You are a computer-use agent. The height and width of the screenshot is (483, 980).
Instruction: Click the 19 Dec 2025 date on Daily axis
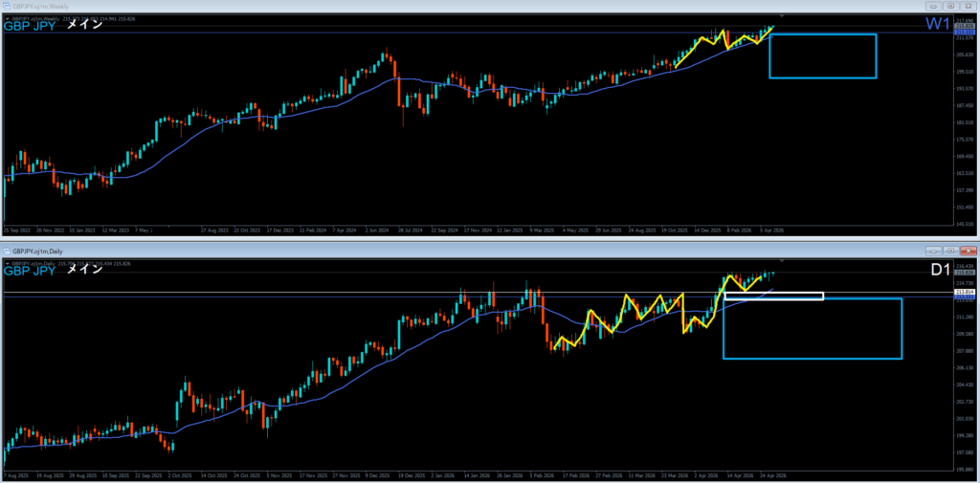411,475
